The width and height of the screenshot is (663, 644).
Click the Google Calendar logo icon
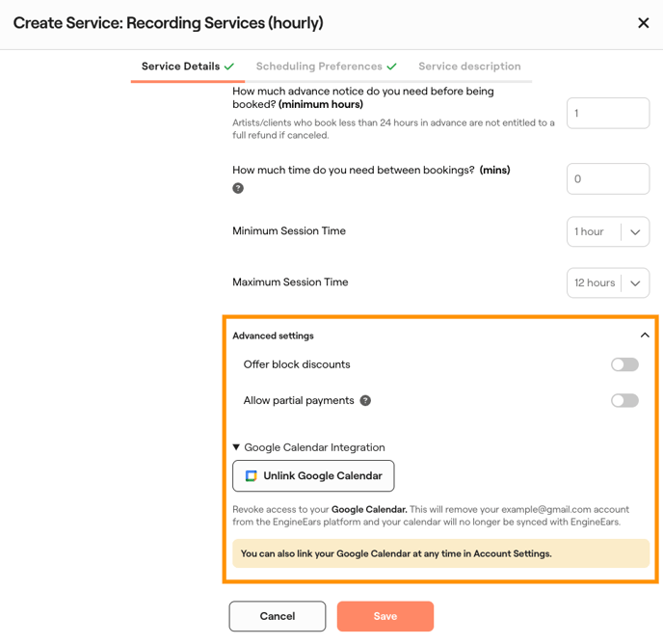[251, 476]
